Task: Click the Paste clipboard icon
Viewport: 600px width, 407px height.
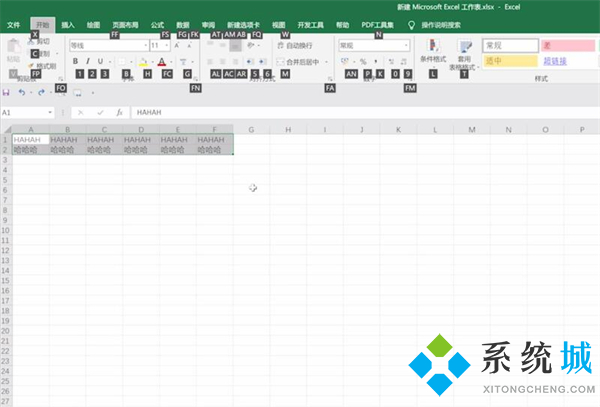Action: [x=13, y=46]
